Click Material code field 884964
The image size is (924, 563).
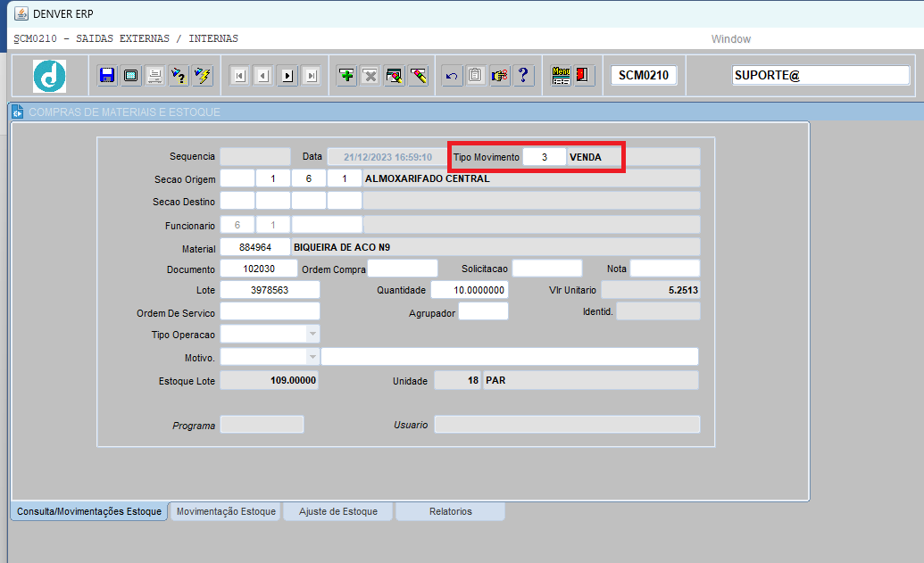[x=255, y=247]
